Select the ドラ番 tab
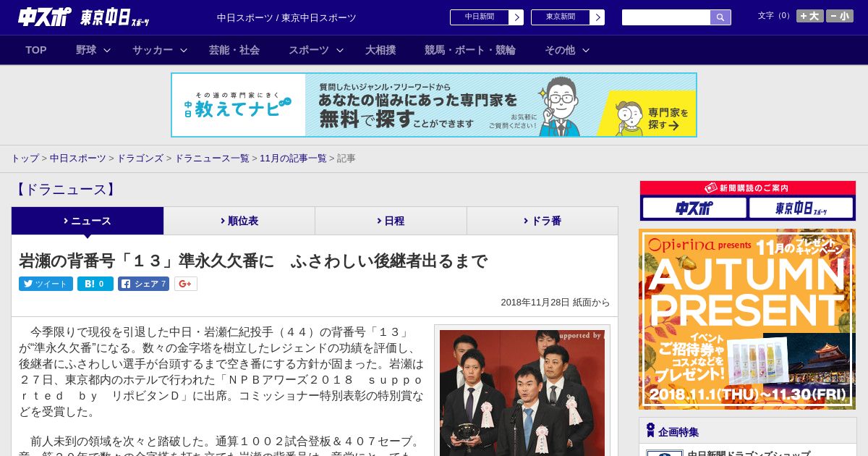This screenshot has width=868, height=456. pos(542,221)
